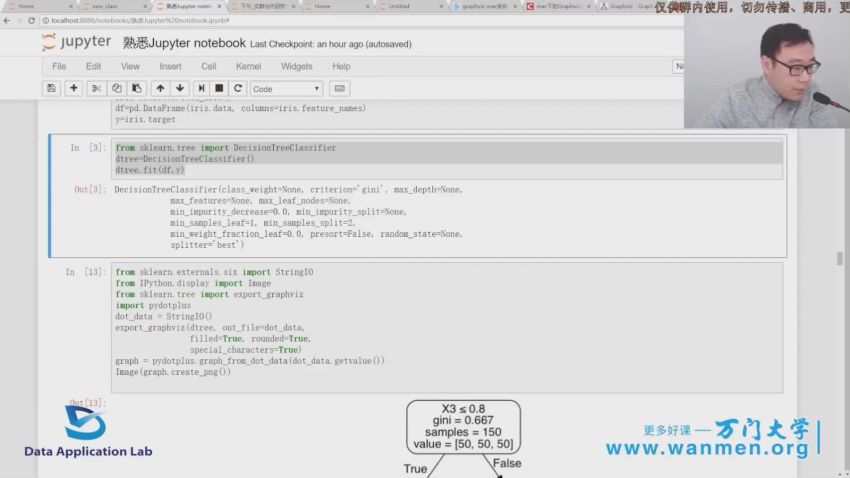
Task: Open the Insert menu
Action: click(x=170, y=66)
